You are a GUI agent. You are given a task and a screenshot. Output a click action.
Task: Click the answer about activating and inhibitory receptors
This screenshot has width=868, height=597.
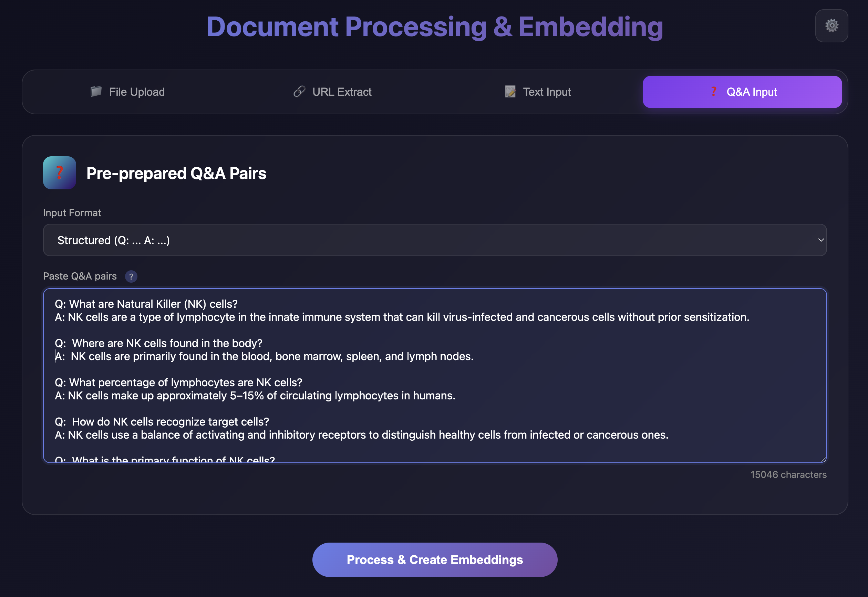(361, 434)
